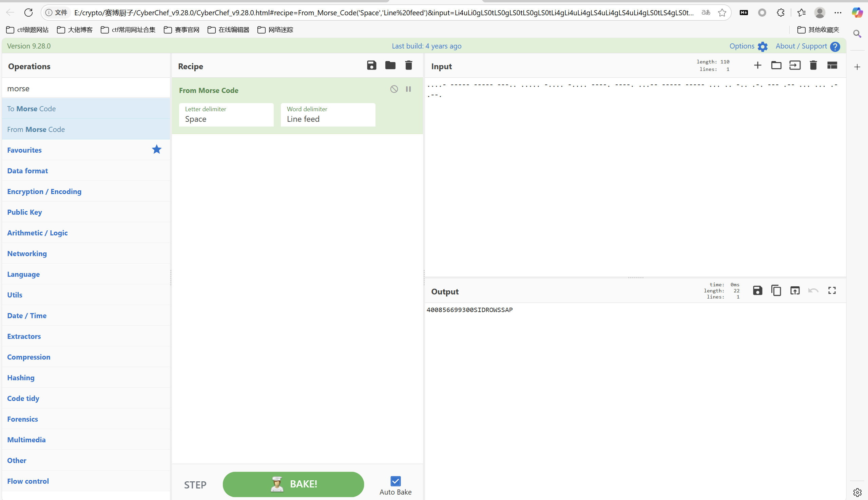Expand the Date / Time category
Viewport: 868px width, 500px height.
coord(86,315)
